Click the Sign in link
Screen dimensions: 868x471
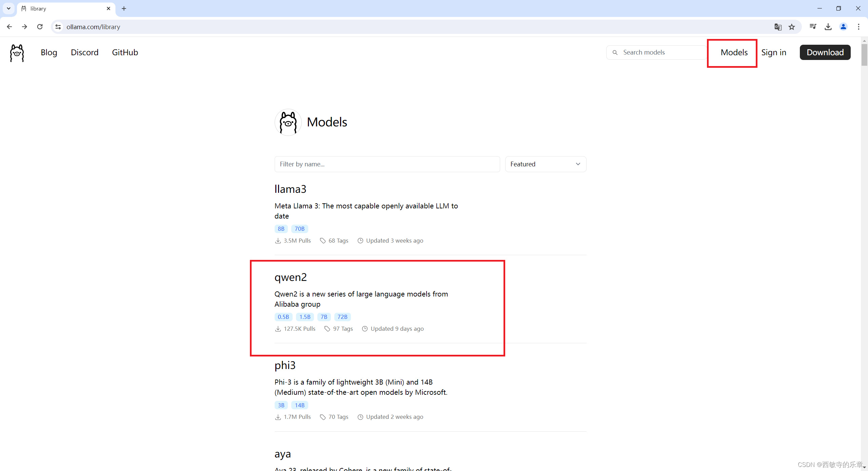click(773, 53)
